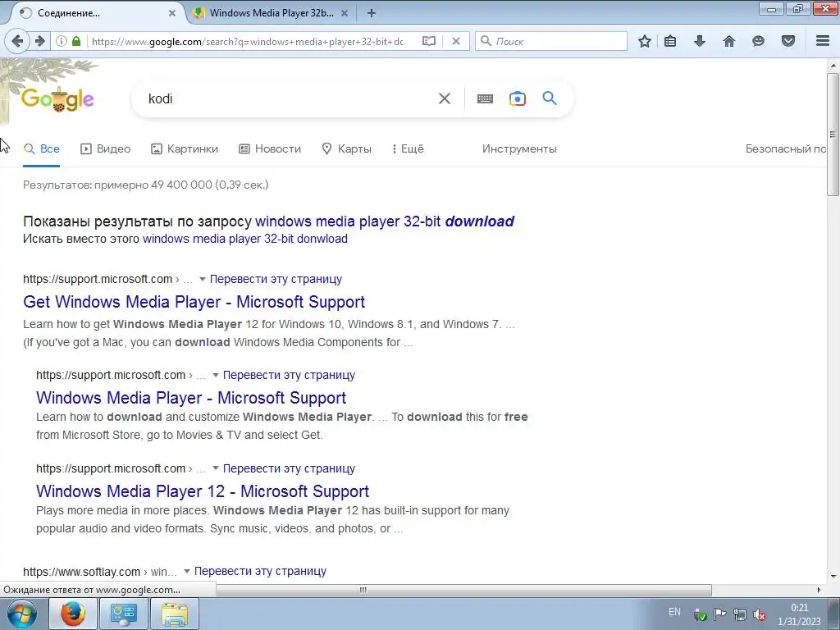Open 'Безопасный поиск' safe search setting
This screenshot has width=840, height=630.
click(x=786, y=149)
